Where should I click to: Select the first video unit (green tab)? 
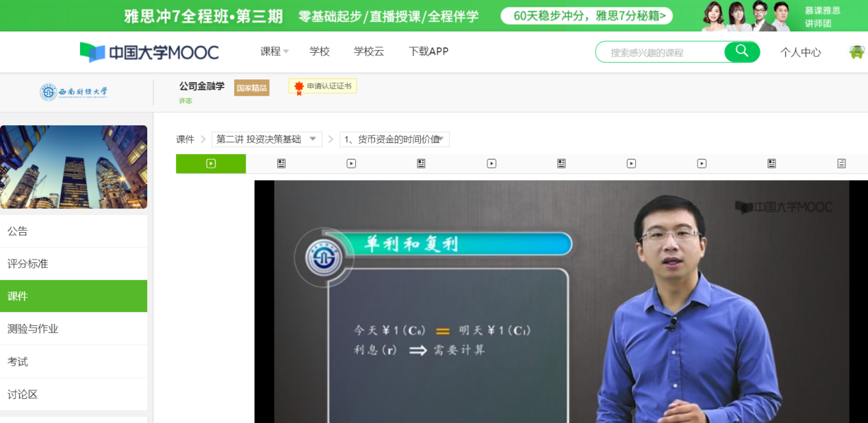point(211,164)
